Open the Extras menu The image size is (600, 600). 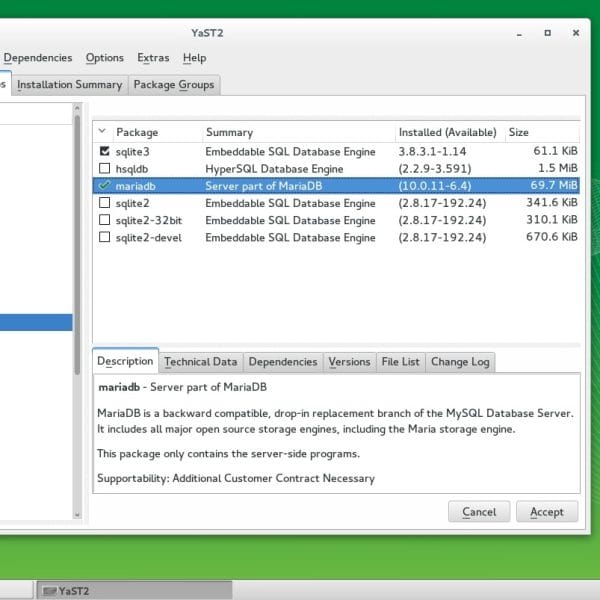(x=153, y=58)
